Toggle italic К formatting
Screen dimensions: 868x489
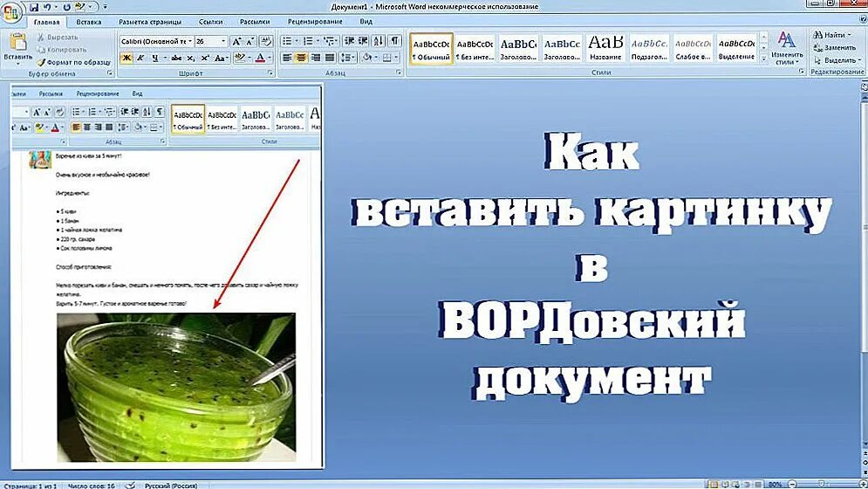coord(140,58)
